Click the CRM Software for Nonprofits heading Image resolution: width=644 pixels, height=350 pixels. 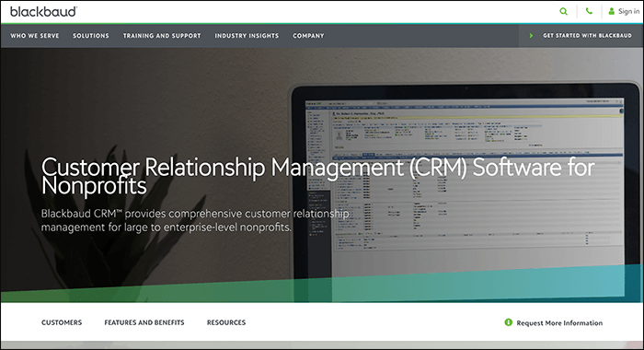(x=318, y=176)
